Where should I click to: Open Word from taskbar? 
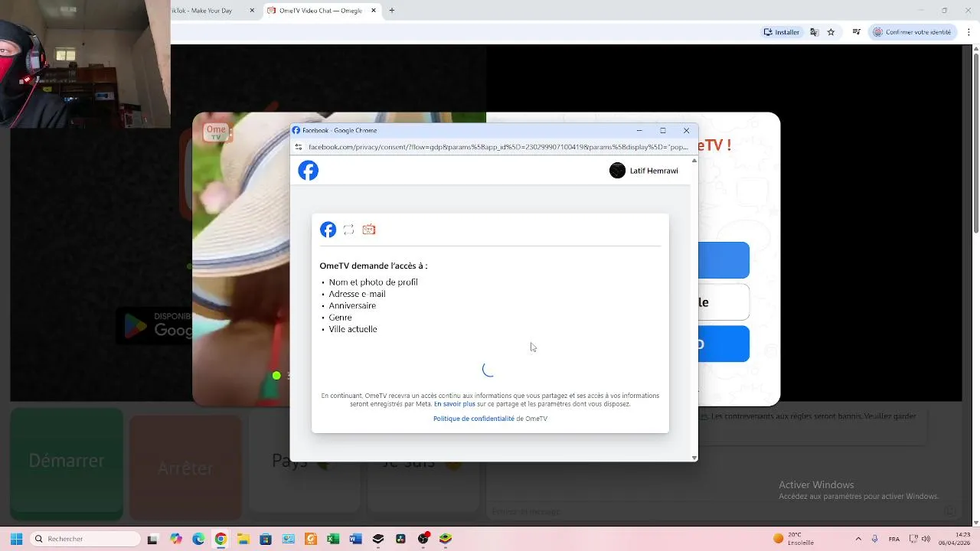pos(355,539)
